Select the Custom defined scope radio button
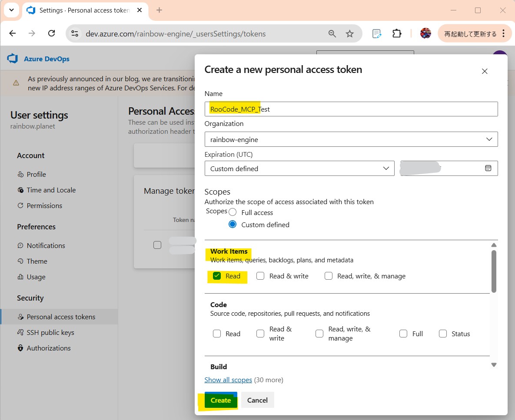515x420 pixels. [x=233, y=225]
